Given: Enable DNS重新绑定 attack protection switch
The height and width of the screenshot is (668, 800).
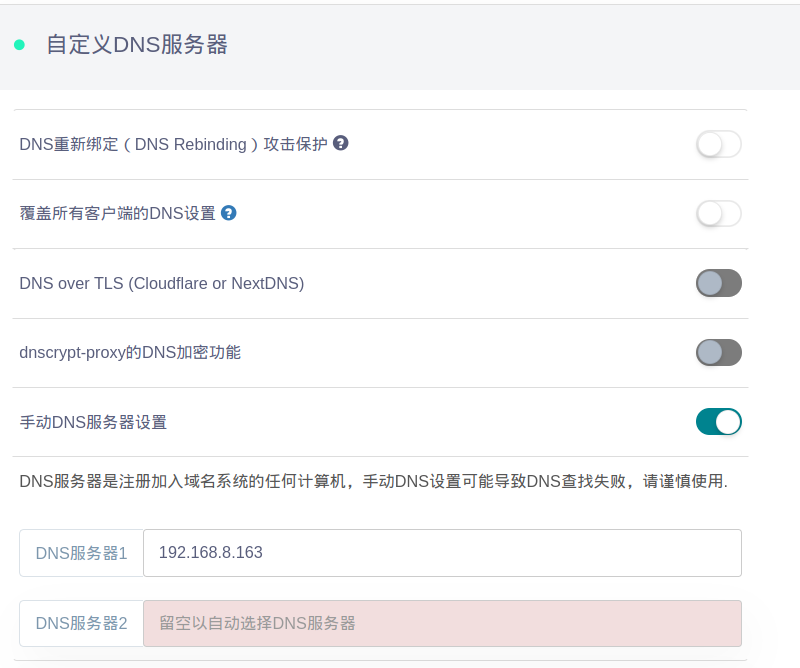Looking at the screenshot, I should pyautogui.click(x=718, y=144).
